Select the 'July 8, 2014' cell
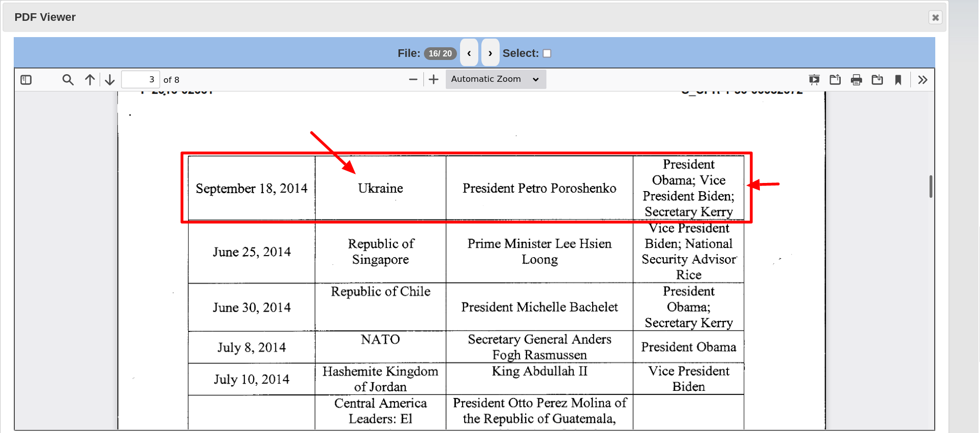The width and height of the screenshot is (980, 433). (x=252, y=347)
